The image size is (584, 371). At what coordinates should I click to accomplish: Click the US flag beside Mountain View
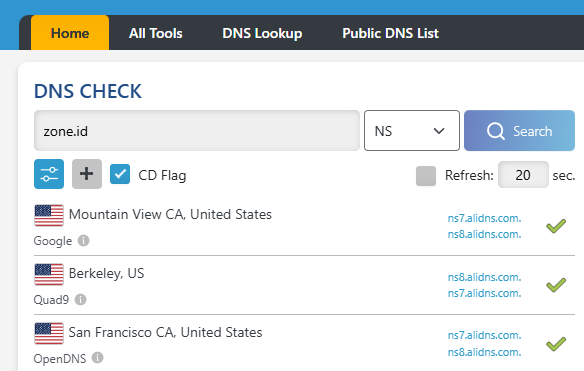(49, 215)
